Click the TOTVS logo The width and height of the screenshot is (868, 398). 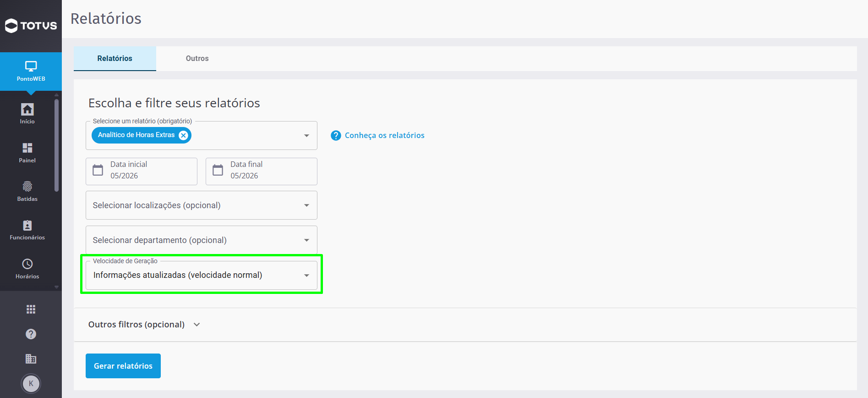pyautogui.click(x=31, y=26)
